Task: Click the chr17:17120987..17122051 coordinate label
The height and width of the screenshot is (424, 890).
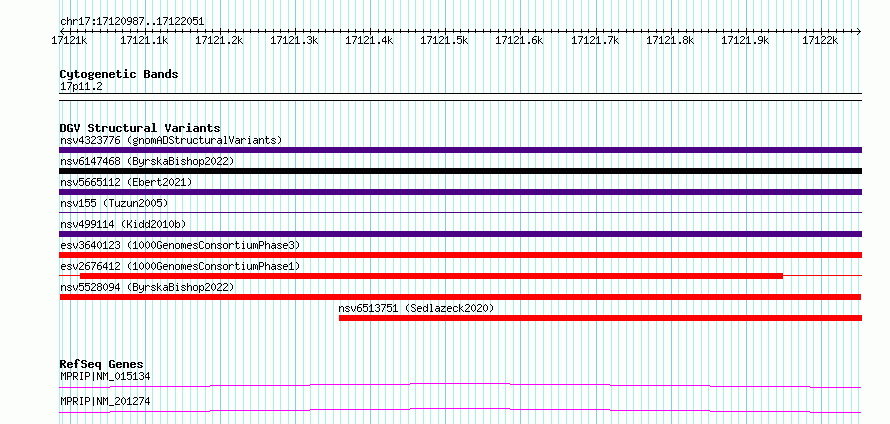Action: tap(132, 22)
